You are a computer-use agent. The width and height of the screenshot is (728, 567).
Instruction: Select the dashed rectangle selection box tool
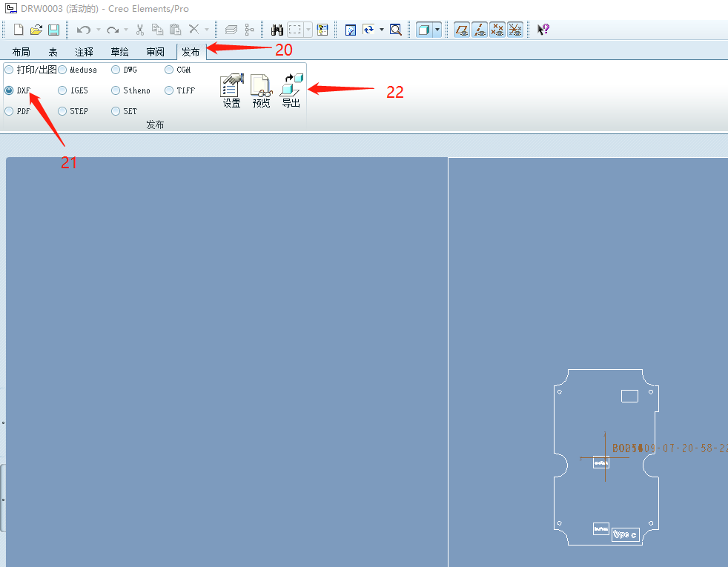click(x=295, y=30)
